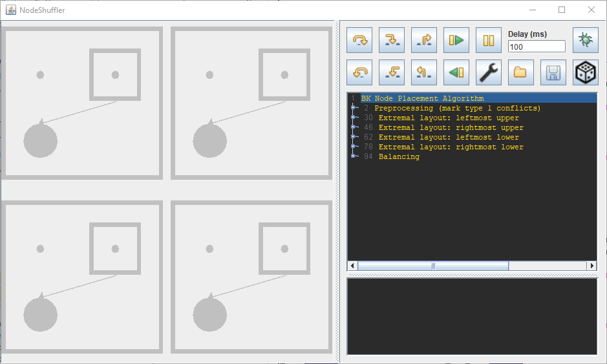The image size is (607, 364).
Task: Click the step out backward button
Action: pos(424,72)
